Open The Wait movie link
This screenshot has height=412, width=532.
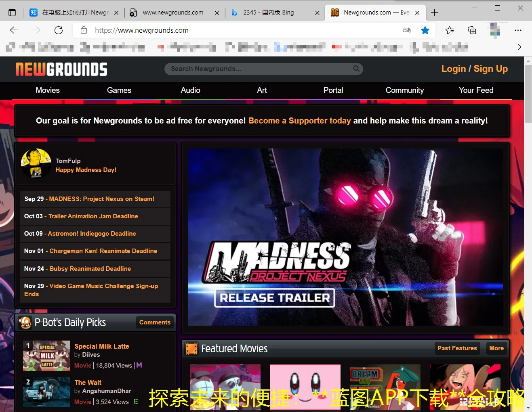tap(88, 383)
